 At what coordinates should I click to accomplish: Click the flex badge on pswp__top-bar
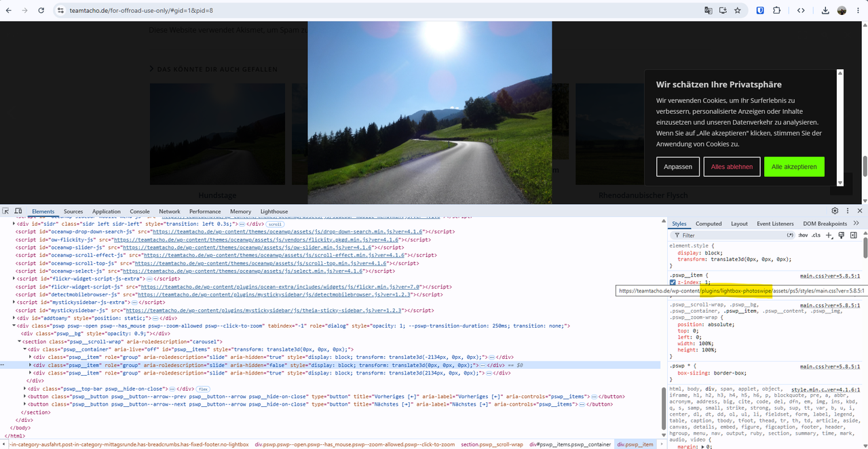[x=202, y=389]
